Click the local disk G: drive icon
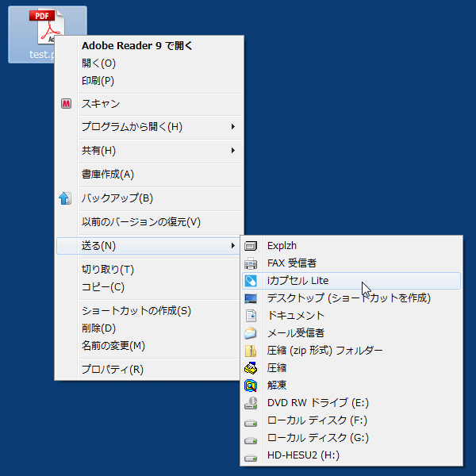This screenshot has width=476, height=476. pyautogui.click(x=251, y=440)
